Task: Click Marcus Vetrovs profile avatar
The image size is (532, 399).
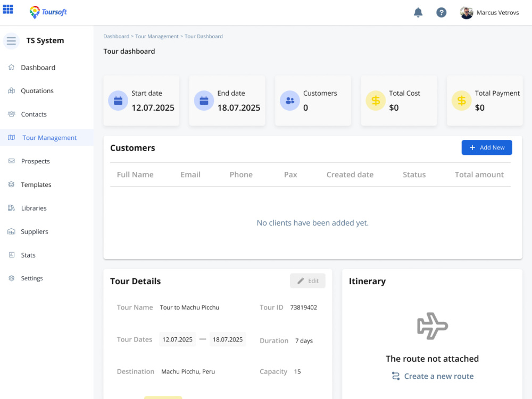Action: (x=467, y=13)
